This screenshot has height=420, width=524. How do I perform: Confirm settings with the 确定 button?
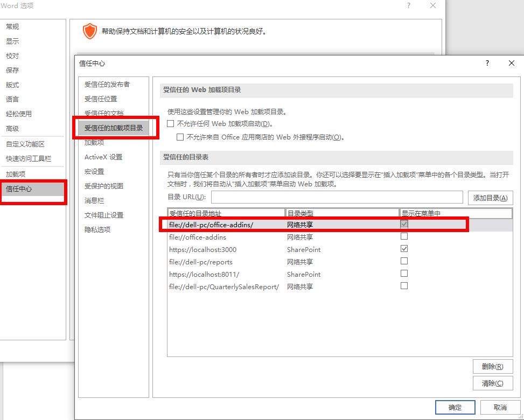(x=454, y=407)
